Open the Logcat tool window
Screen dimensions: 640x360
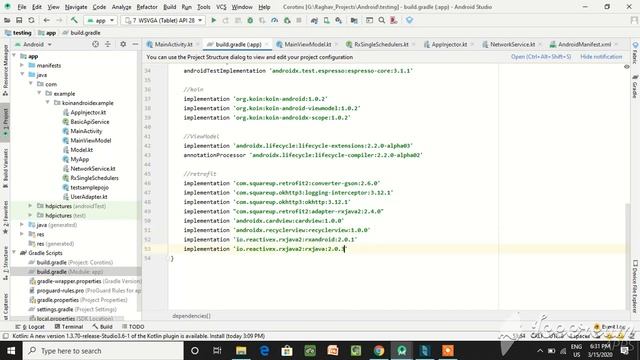point(30,327)
